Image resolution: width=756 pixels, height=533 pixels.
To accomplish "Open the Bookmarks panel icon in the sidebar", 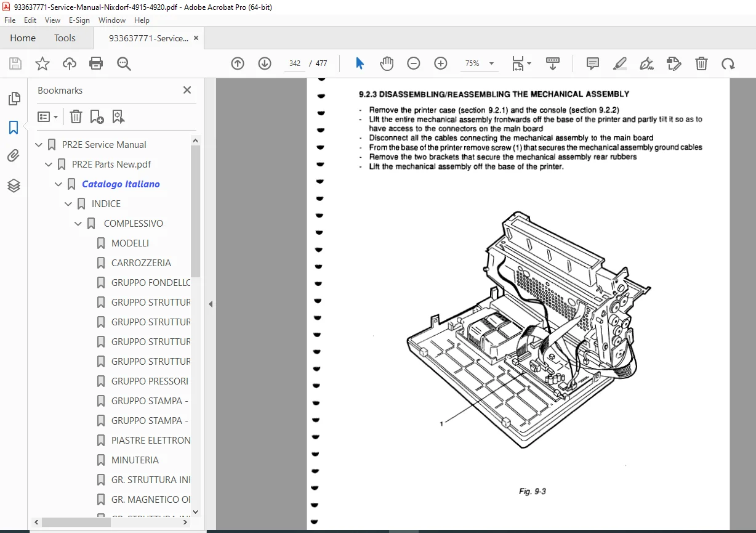I will [x=14, y=128].
